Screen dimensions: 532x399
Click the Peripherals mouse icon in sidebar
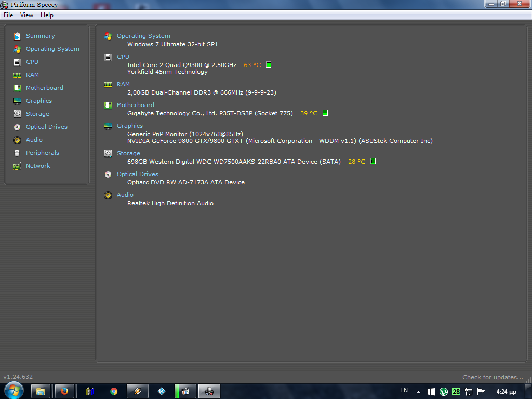coord(17,153)
